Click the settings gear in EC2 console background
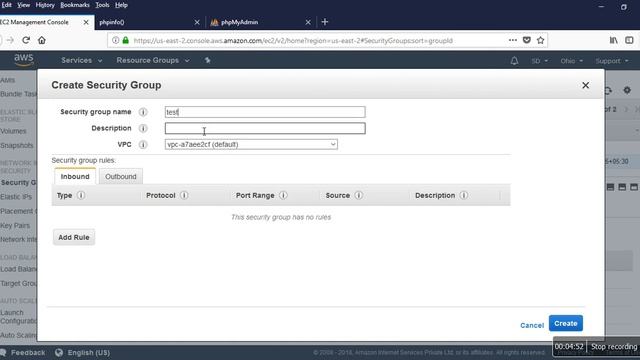The width and height of the screenshot is (640, 360). (627, 90)
